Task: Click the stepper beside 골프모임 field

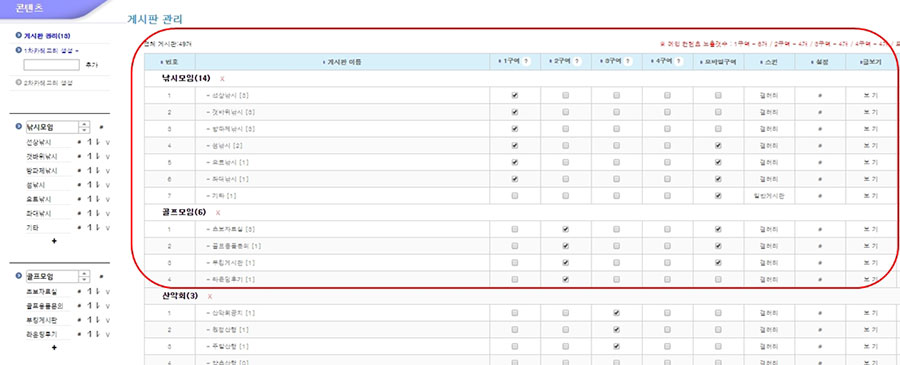Action: click(84, 277)
